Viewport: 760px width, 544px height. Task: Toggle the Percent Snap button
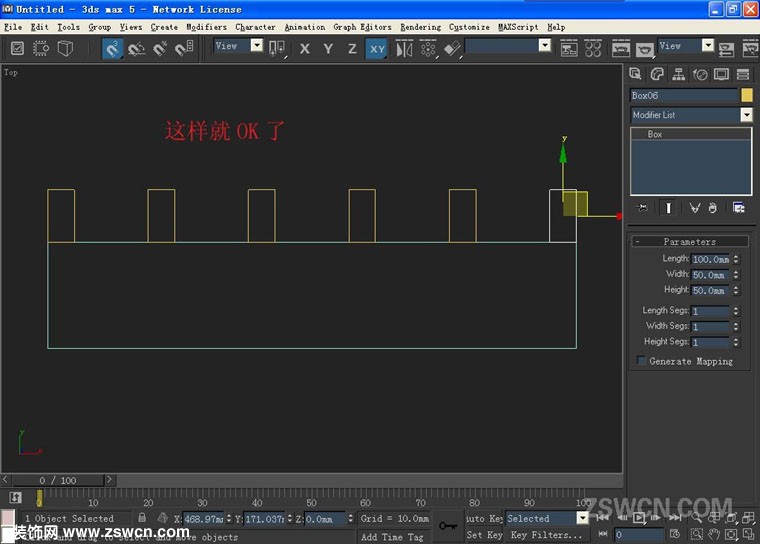[x=160, y=48]
